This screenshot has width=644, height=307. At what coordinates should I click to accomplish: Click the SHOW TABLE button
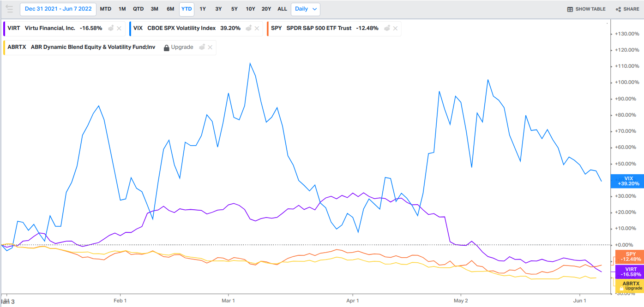tap(586, 9)
